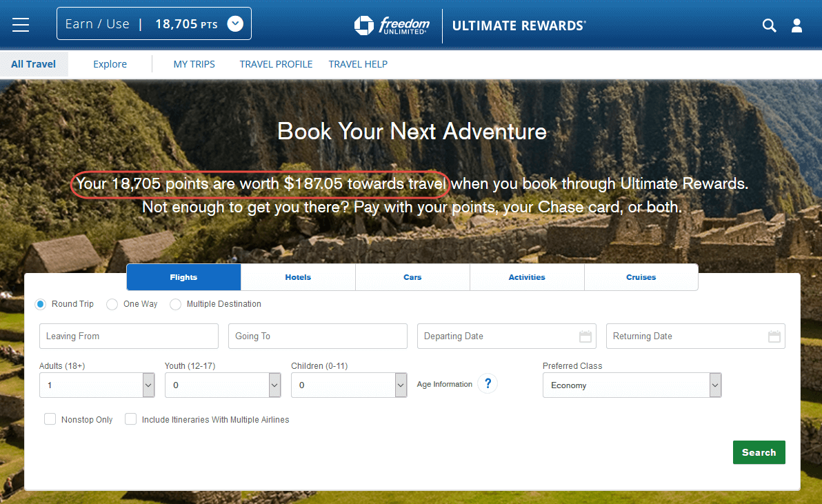Image resolution: width=822 pixels, height=504 pixels.
Task: Open the Explore tab
Action: click(x=110, y=64)
